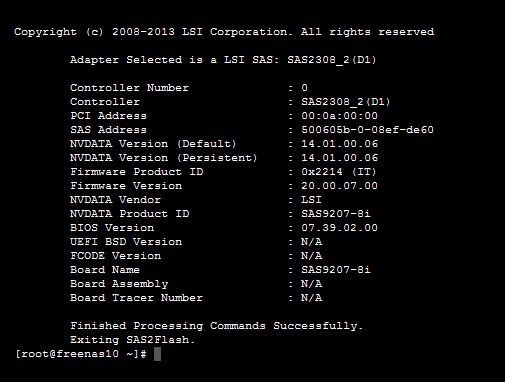
Task: Click the BIOS Version value 07.39.02.00
Action: point(339,228)
